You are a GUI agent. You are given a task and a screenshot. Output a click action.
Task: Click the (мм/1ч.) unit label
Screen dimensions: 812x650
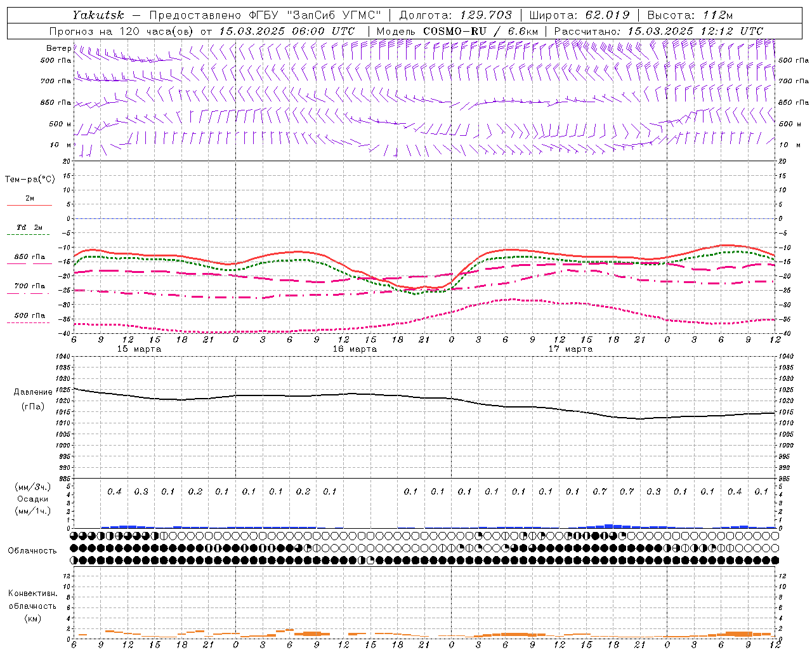pyautogui.click(x=33, y=511)
